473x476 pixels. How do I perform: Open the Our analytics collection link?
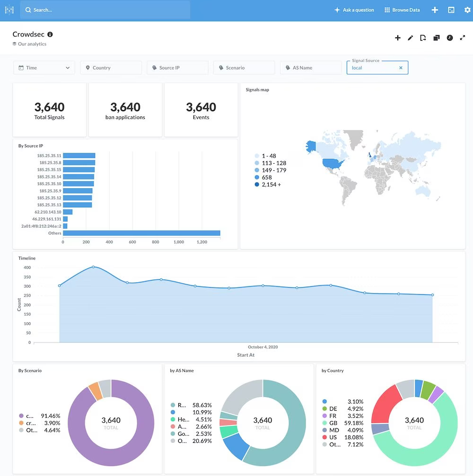[x=29, y=44]
